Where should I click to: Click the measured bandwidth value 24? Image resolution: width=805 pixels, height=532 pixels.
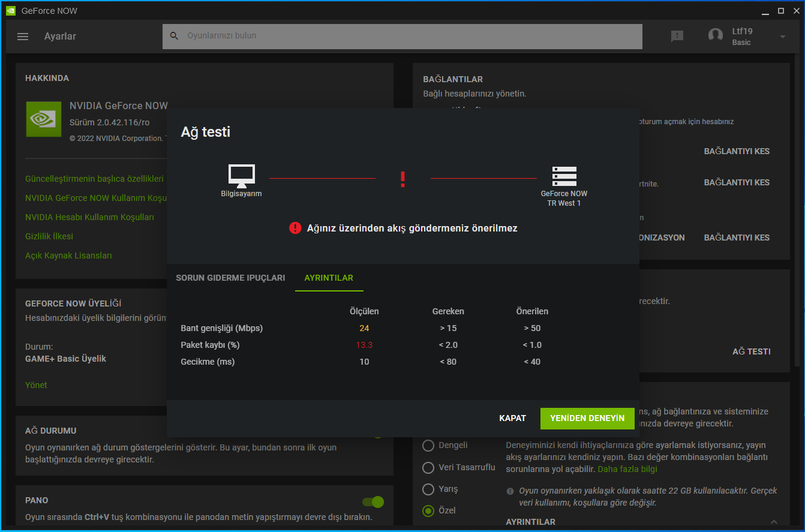[364, 328]
